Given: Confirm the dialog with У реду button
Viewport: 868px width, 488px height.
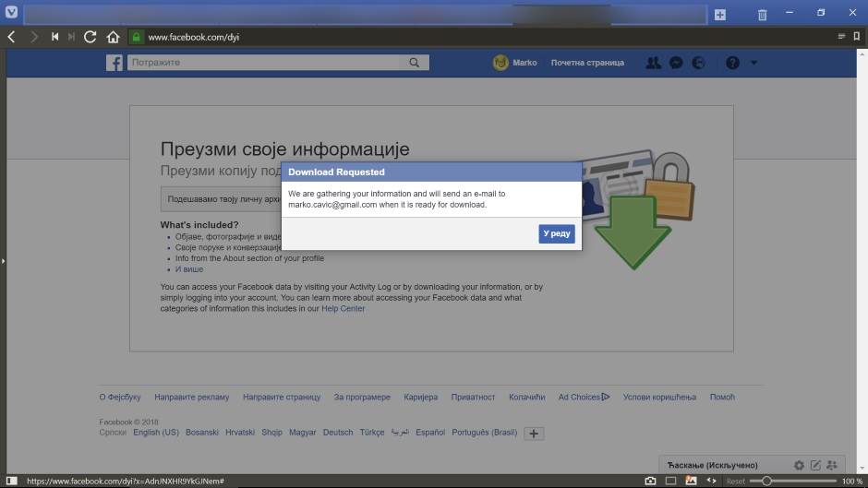Looking at the screenshot, I should pos(557,234).
